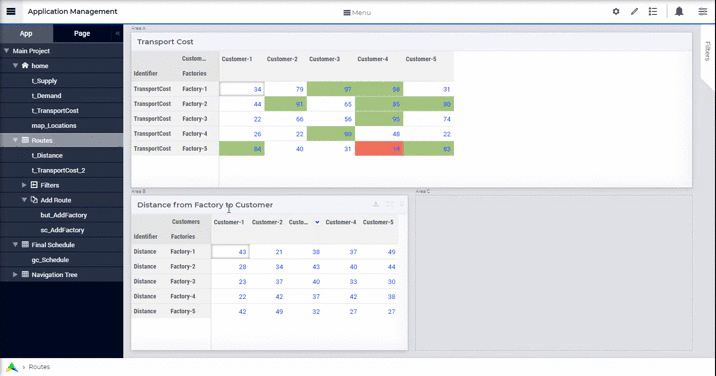Select gc_Schedule in the tree
The height and width of the screenshot is (376, 716).
click(50, 259)
